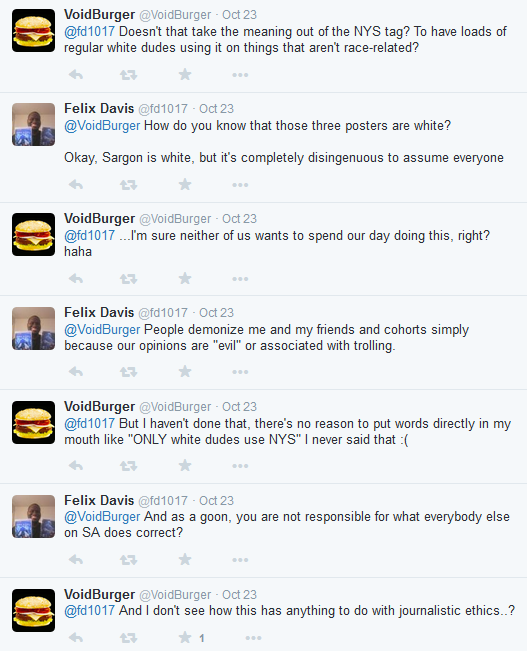Open the Felix Davis name in "demonize" tweet
This screenshot has width=527, height=651.
coord(99,312)
